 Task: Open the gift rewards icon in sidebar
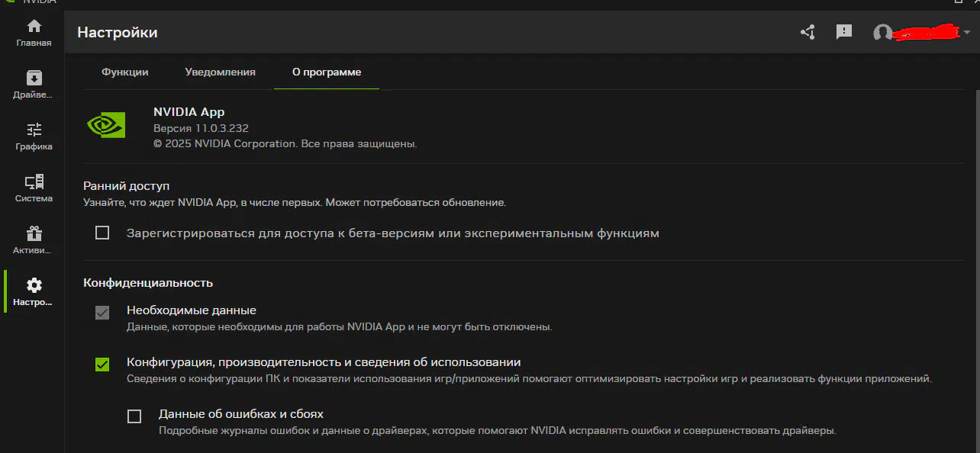(x=34, y=233)
